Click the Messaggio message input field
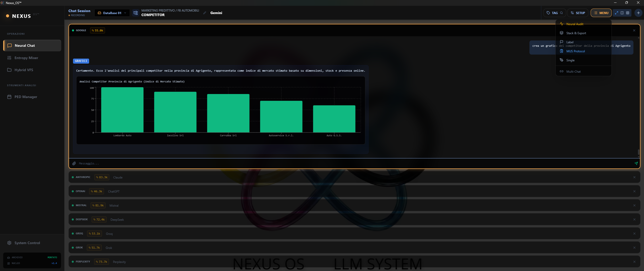Screen dimensions: 644x271 pyautogui.click(x=355, y=163)
